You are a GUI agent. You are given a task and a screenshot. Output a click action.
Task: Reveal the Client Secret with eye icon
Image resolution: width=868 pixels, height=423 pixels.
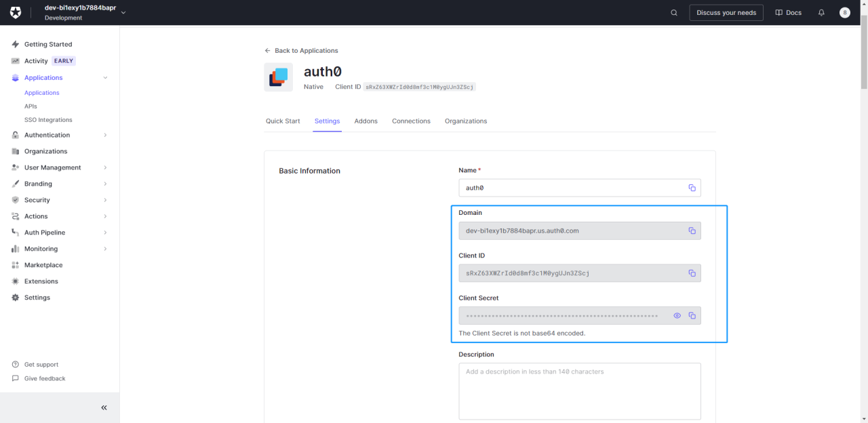tap(677, 316)
